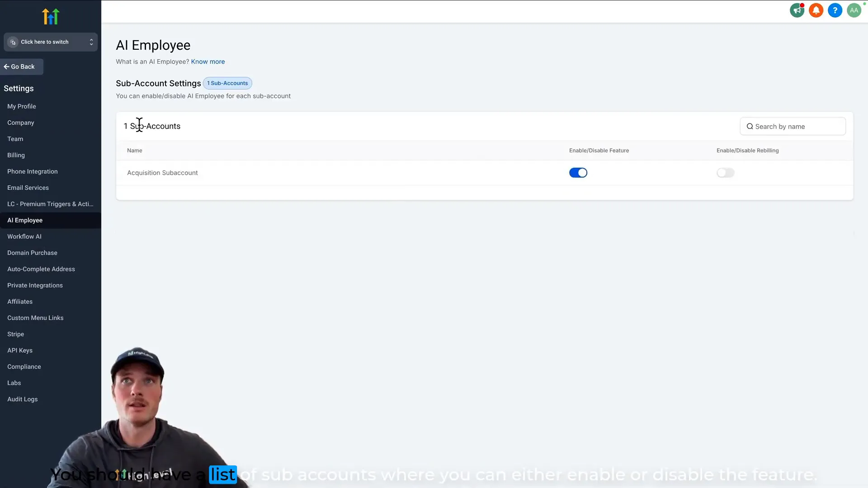
Task: Go to My Profile settings
Action: click(x=22, y=106)
